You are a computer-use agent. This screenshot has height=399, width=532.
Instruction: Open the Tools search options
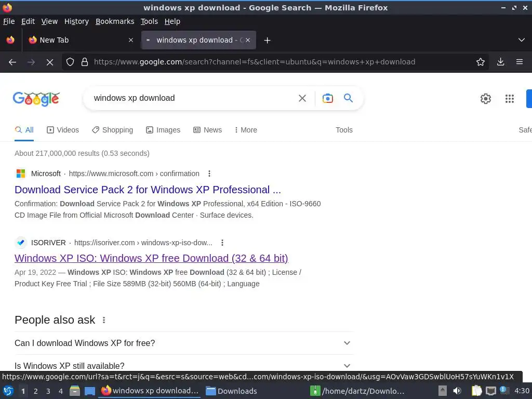pyautogui.click(x=344, y=130)
